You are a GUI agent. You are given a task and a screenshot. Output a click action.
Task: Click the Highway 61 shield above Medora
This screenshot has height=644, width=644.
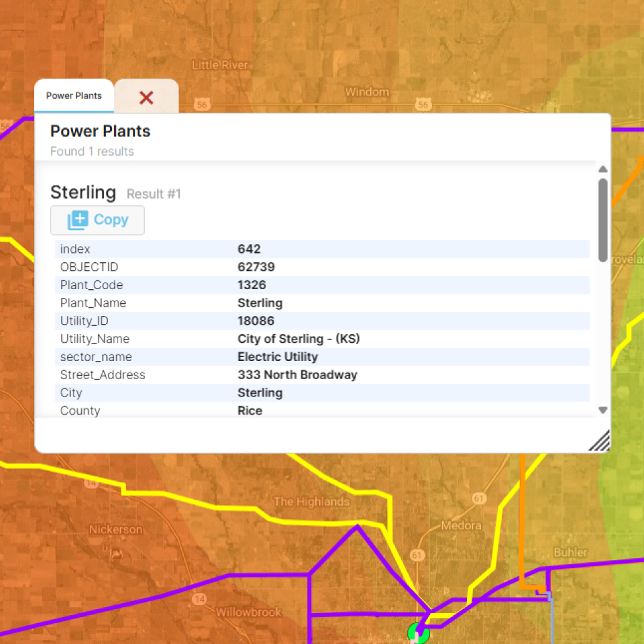478,498
